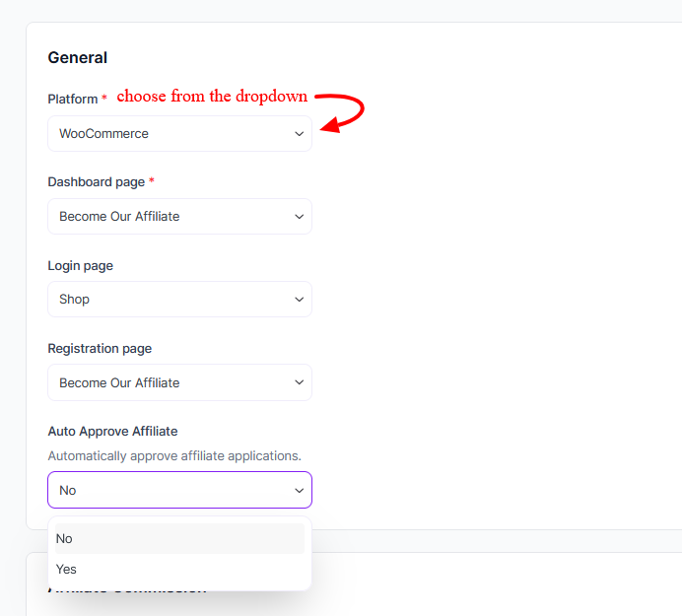The image size is (682, 616).
Task: Click the Registration page field label
Action: (x=100, y=348)
